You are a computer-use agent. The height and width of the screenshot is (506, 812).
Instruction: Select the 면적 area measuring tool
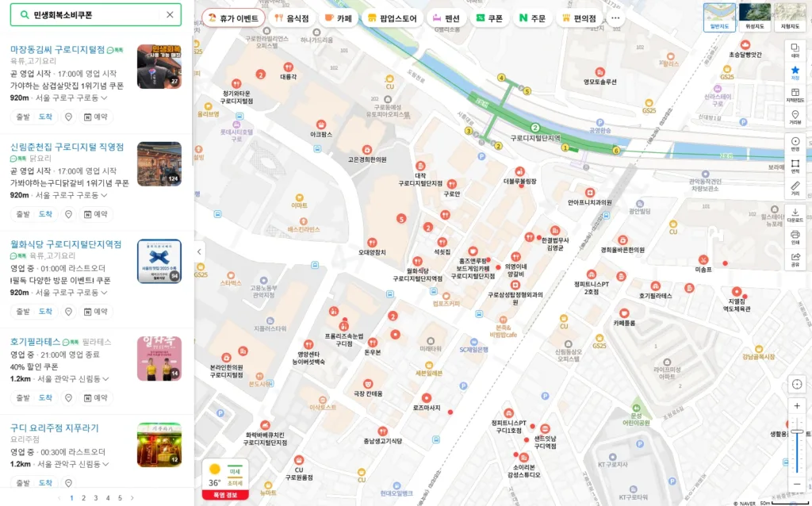coord(795,166)
